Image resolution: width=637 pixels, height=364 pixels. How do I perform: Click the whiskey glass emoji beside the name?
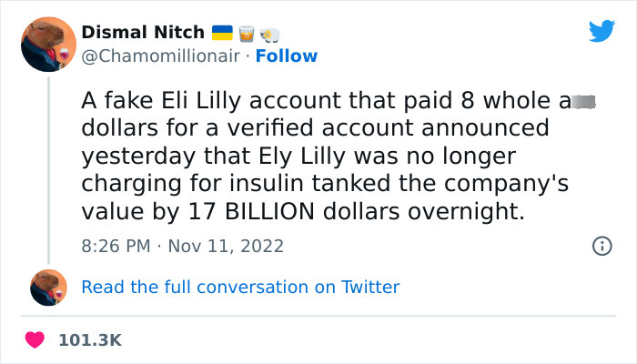point(246,34)
